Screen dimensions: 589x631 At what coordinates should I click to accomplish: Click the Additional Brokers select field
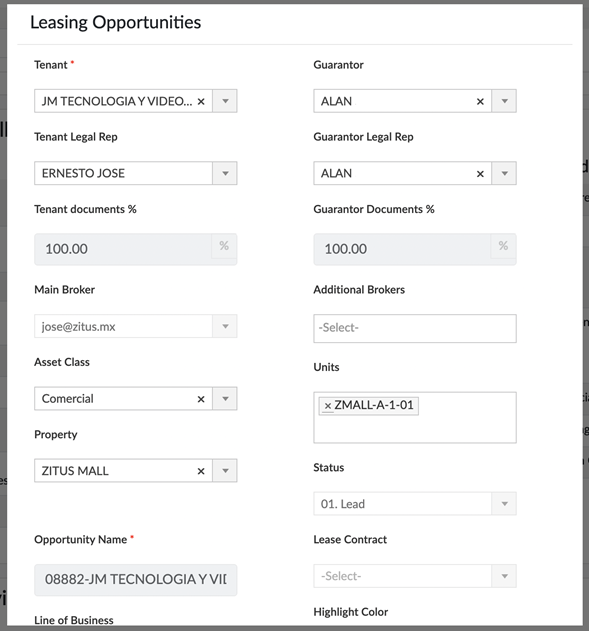point(415,328)
